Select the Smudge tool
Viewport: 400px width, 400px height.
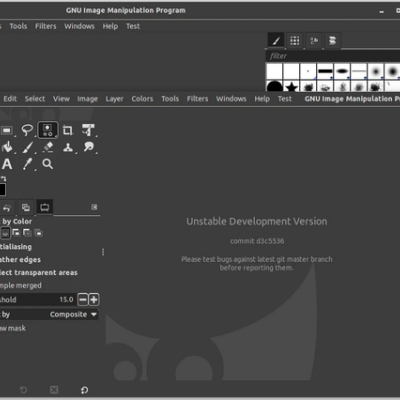point(89,147)
